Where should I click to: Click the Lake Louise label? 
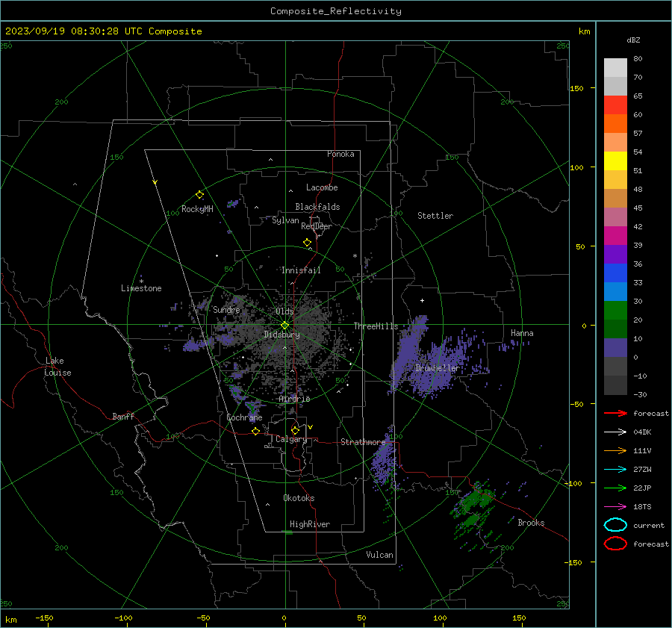pos(57,367)
